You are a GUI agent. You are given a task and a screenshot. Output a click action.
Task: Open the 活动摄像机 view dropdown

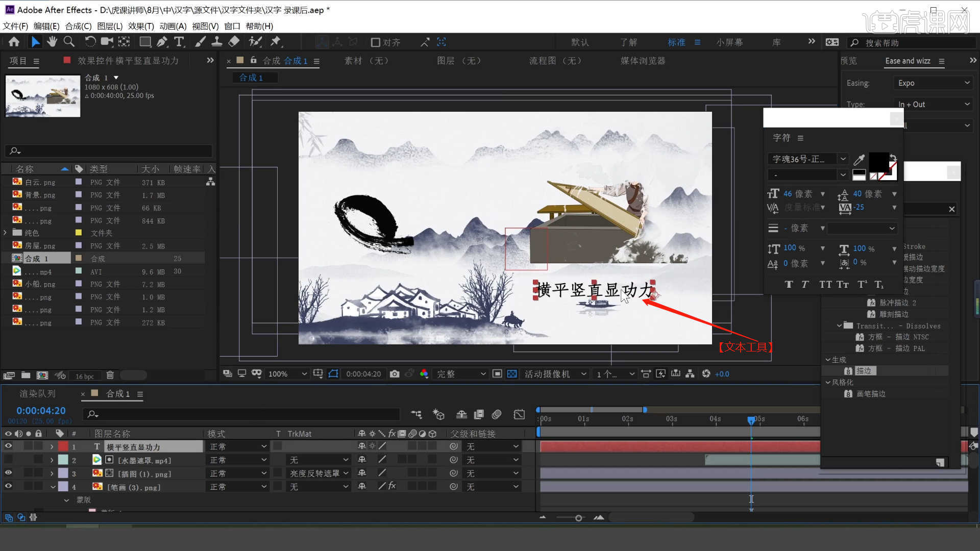pyautogui.click(x=555, y=374)
